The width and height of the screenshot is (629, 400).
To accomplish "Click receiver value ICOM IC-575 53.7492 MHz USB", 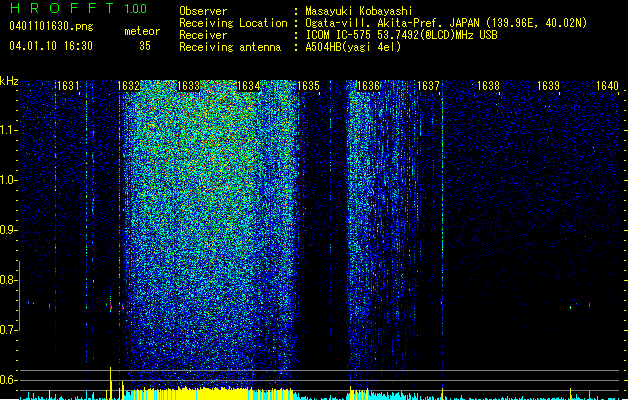I will (x=401, y=35).
